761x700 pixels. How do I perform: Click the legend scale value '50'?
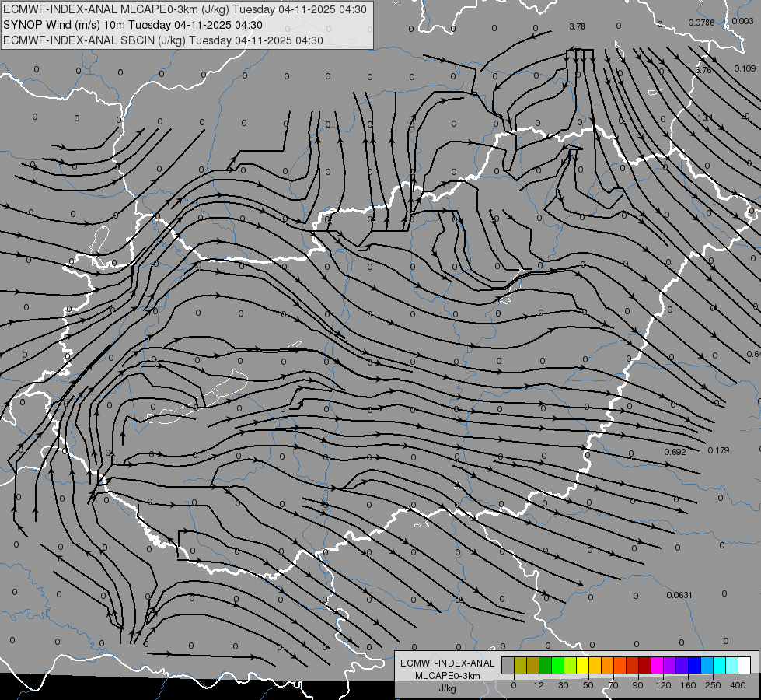pyautogui.click(x=588, y=685)
